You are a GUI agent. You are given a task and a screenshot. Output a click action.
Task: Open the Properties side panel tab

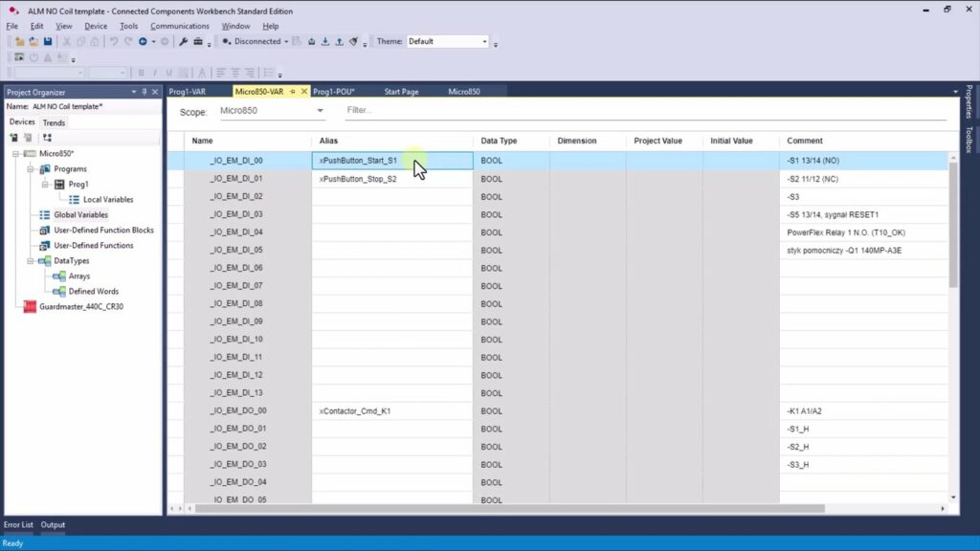pos(969,101)
